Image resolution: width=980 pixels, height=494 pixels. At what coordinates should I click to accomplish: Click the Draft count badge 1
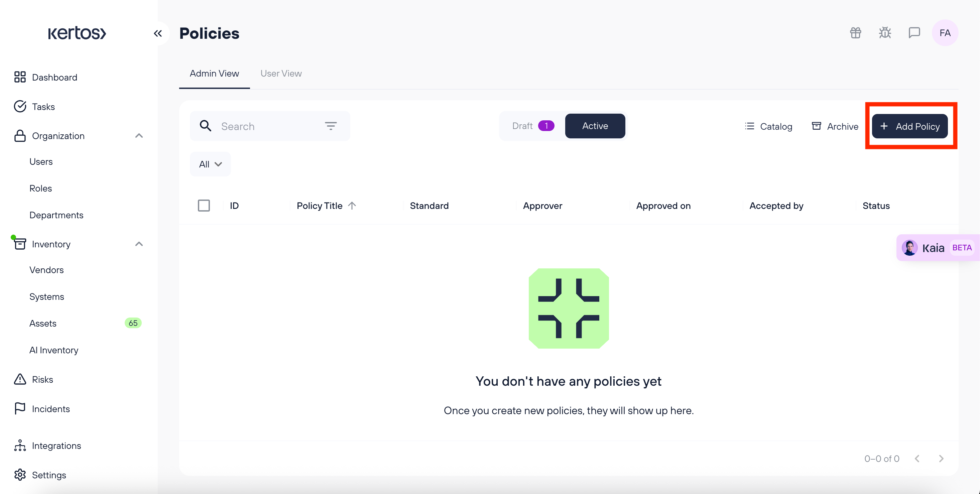coord(546,126)
